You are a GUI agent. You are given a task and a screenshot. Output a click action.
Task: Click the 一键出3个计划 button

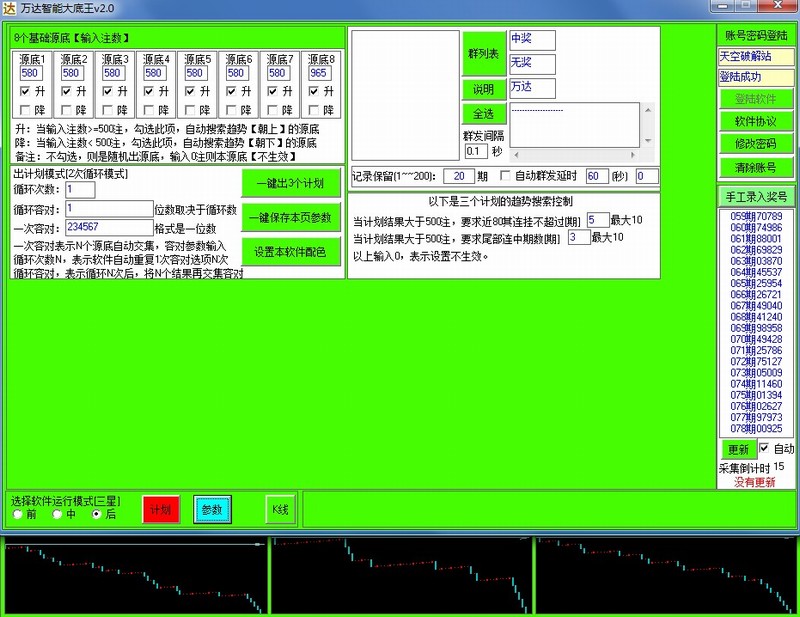coord(291,183)
